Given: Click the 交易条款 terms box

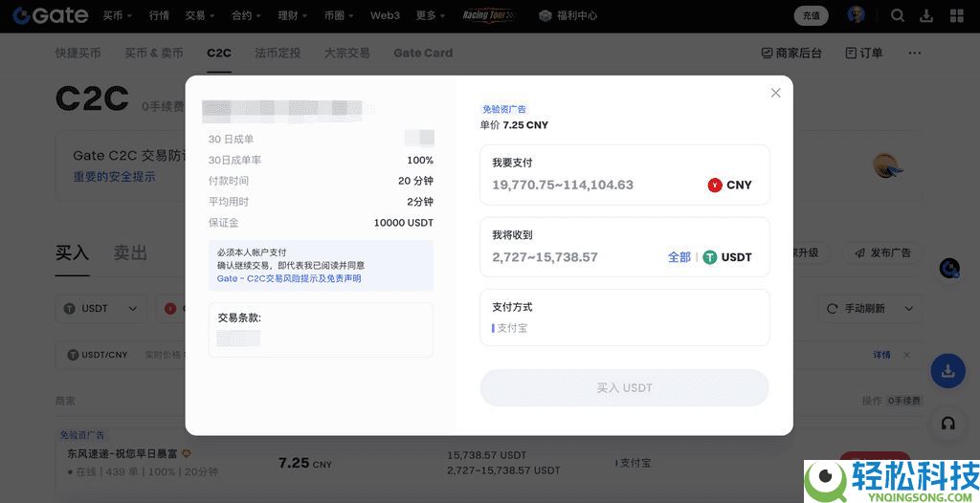Looking at the screenshot, I should point(321,330).
